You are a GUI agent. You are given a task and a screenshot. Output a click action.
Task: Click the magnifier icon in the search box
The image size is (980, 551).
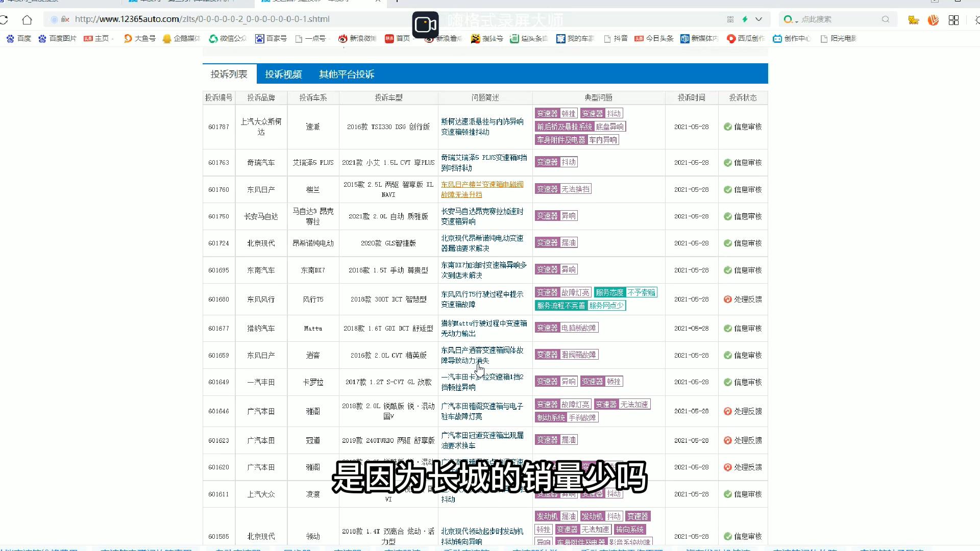click(886, 19)
